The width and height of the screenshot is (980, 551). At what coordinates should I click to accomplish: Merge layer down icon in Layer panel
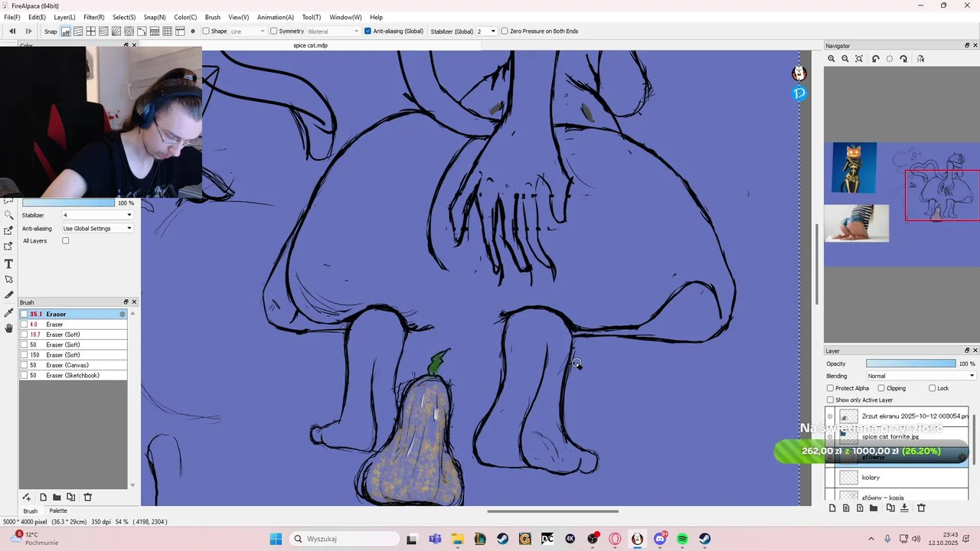(904, 507)
